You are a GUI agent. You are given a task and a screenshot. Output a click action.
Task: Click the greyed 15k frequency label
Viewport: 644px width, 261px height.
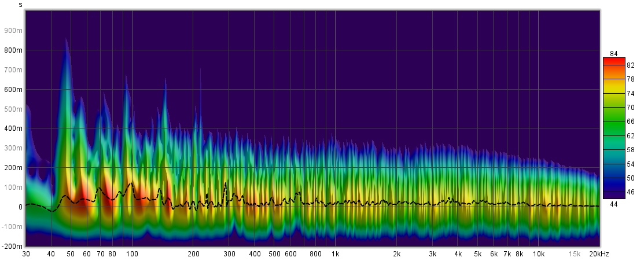(x=574, y=254)
